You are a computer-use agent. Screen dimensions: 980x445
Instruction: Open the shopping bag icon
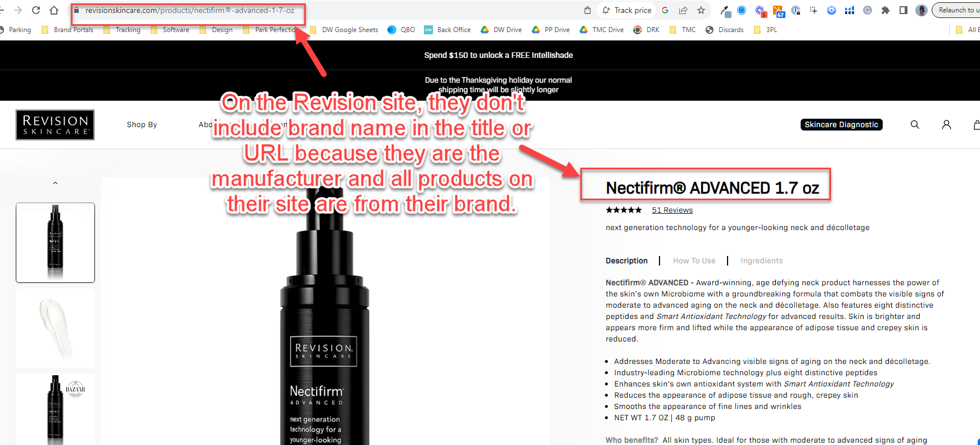pyautogui.click(x=977, y=125)
